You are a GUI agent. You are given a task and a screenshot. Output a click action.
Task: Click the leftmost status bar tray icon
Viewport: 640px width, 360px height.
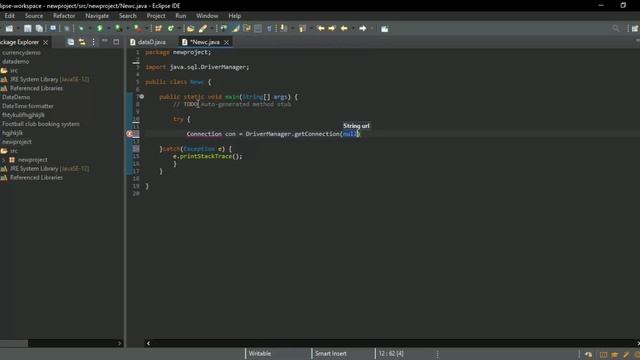[x=588, y=354]
